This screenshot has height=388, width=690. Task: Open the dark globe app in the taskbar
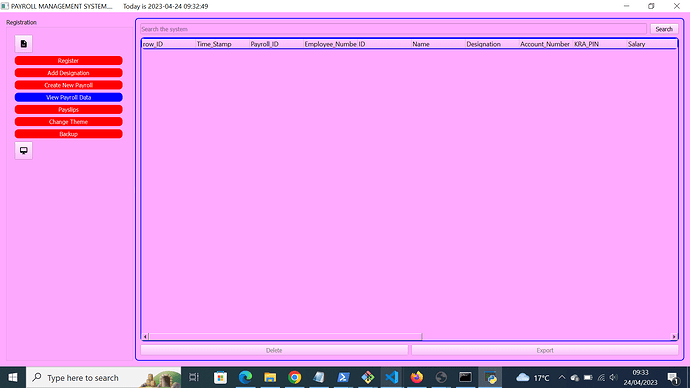[441, 377]
